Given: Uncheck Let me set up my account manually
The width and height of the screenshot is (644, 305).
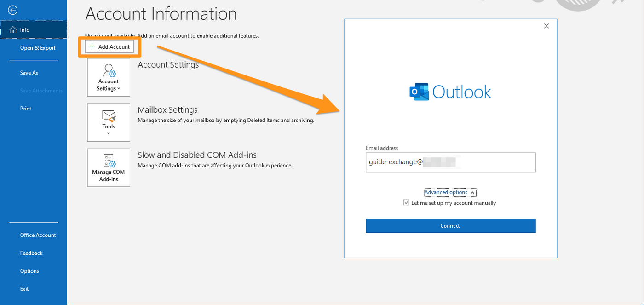Looking at the screenshot, I should (406, 202).
